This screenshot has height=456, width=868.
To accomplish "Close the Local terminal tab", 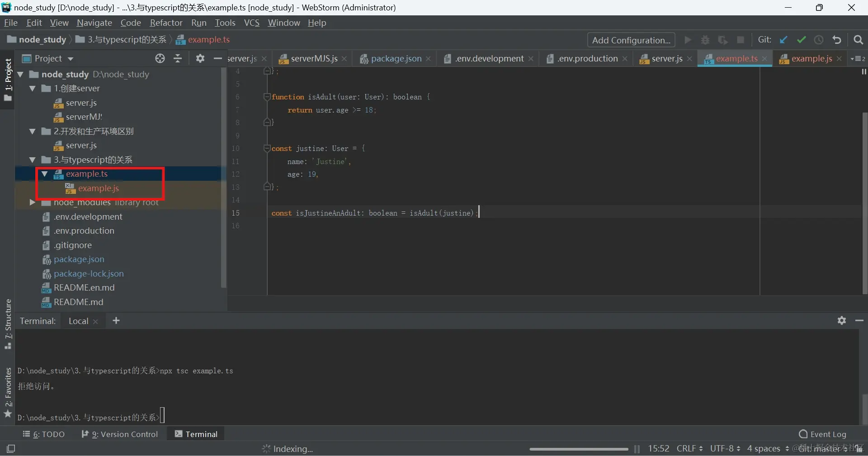I will (95, 321).
